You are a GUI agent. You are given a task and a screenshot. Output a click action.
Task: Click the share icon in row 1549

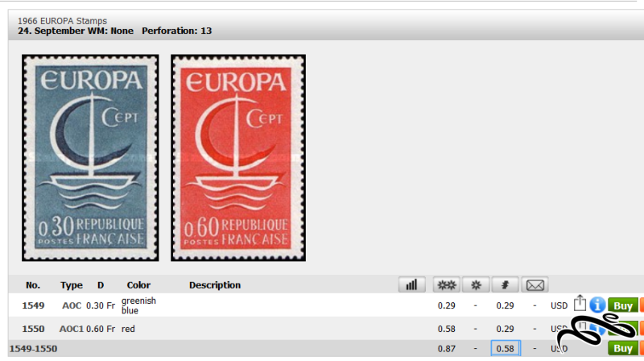[580, 303]
